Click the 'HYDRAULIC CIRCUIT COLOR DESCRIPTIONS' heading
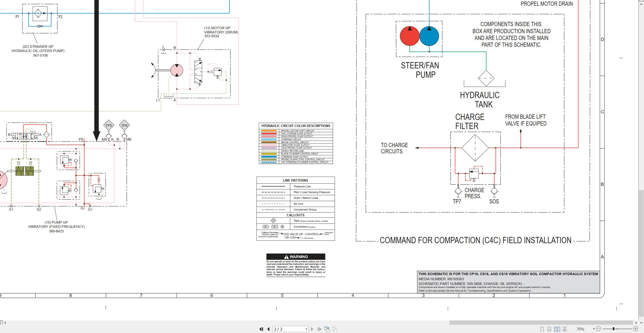This screenshot has width=644, height=333. 296,126
